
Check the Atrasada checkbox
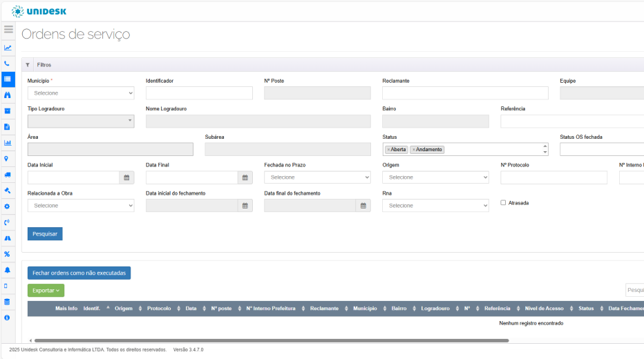[x=504, y=203]
